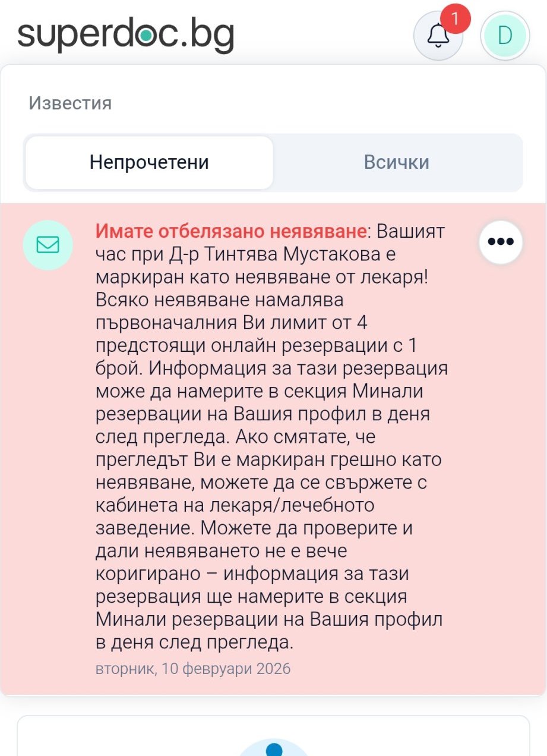Go to the superdoc.bg homepage logo

126,34
